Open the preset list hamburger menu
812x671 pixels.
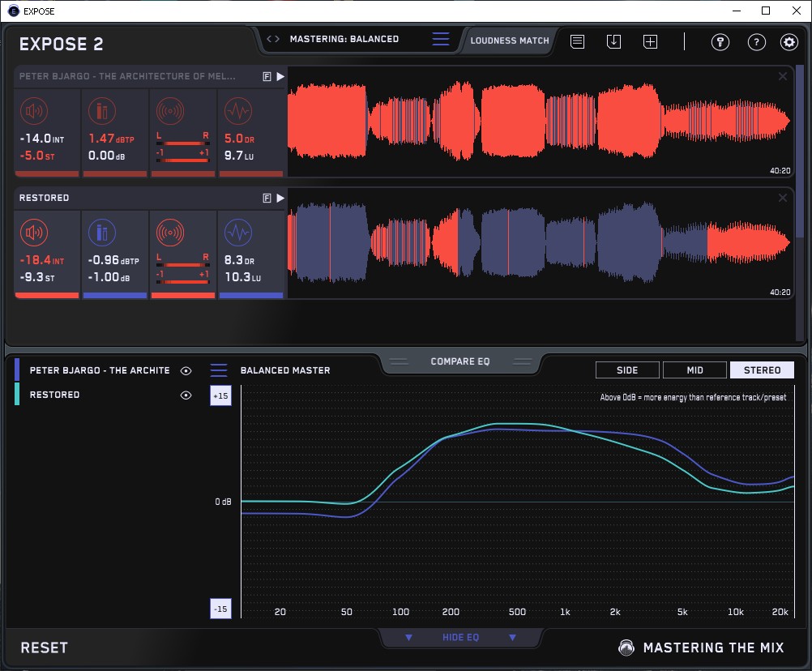tap(441, 39)
